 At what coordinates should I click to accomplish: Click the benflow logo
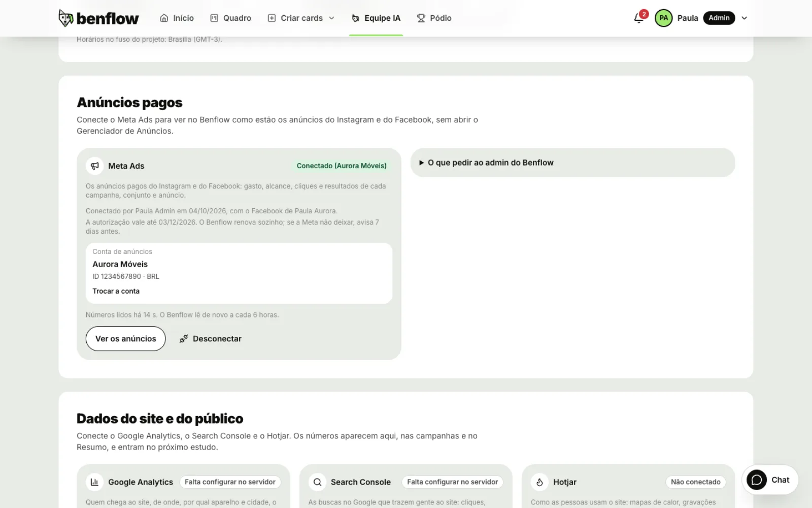pyautogui.click(x=98, y=18)
